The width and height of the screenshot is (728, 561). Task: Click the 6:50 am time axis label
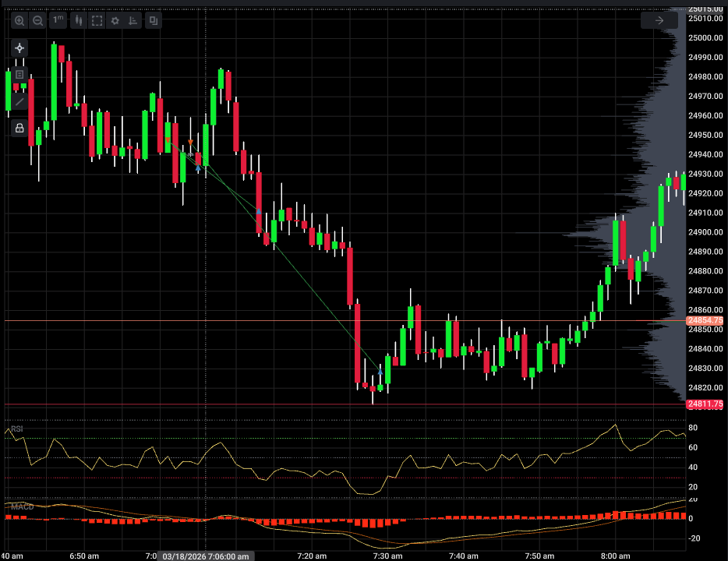[84, 556]
